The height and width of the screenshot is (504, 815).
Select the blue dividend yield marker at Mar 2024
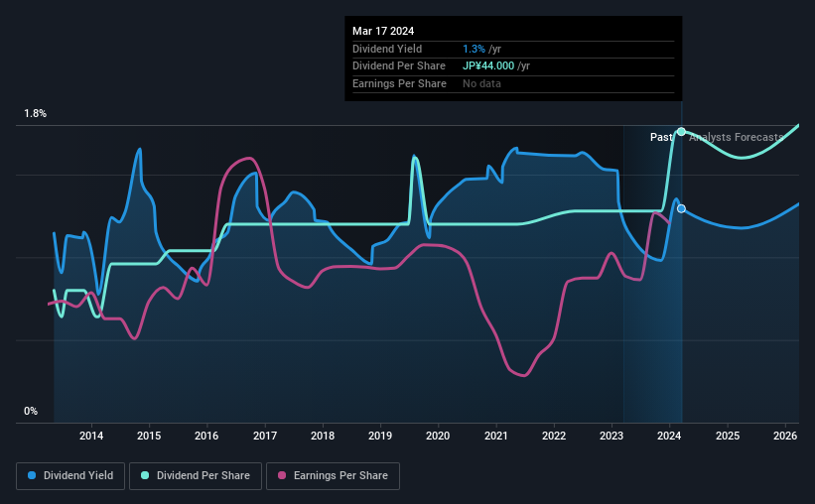681,209
